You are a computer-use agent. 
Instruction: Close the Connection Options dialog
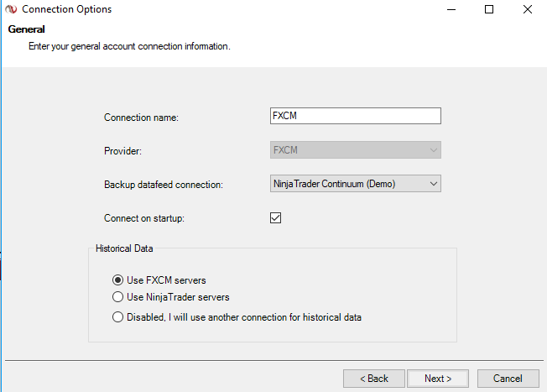(x=526, y=10)
